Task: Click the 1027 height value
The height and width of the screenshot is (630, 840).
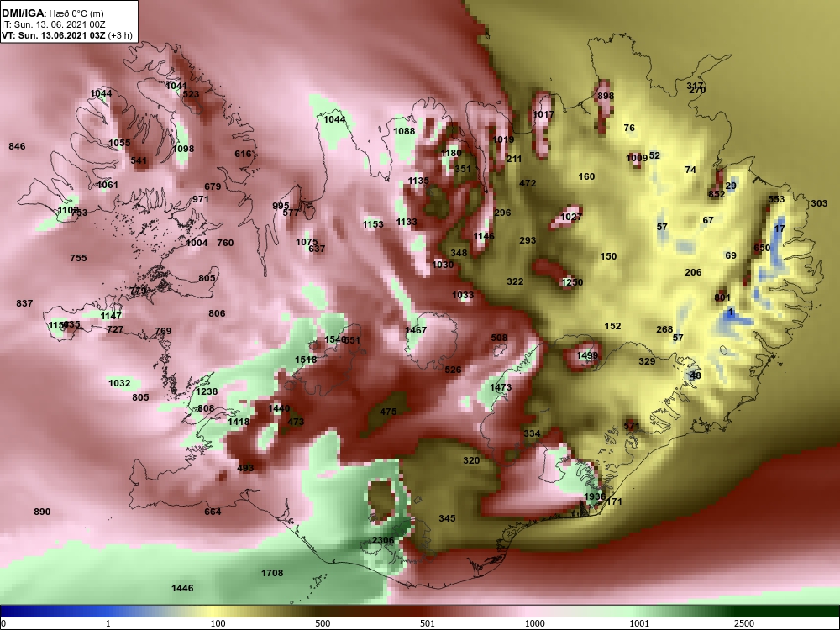Action: tap(571, 217)
